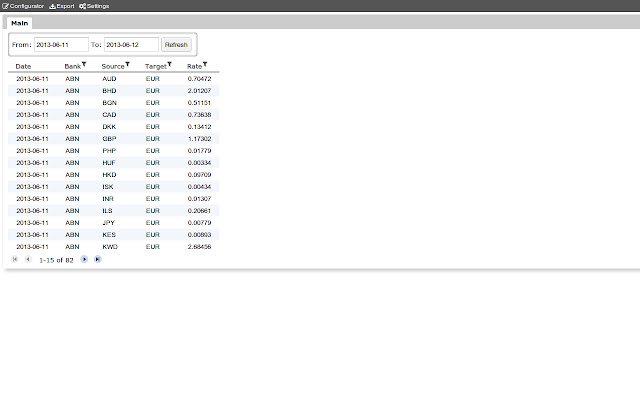Click the EUR target cell in JPY row

coord(153,223)
